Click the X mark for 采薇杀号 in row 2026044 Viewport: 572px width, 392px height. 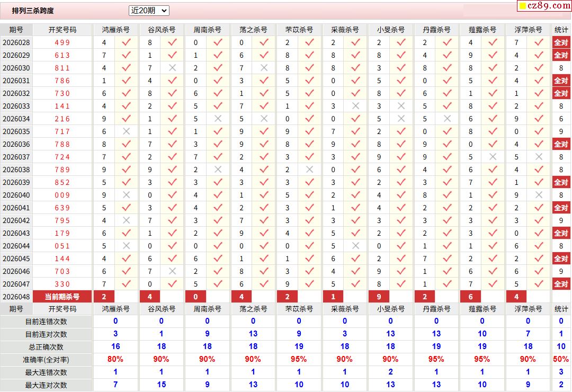[355, 246]
